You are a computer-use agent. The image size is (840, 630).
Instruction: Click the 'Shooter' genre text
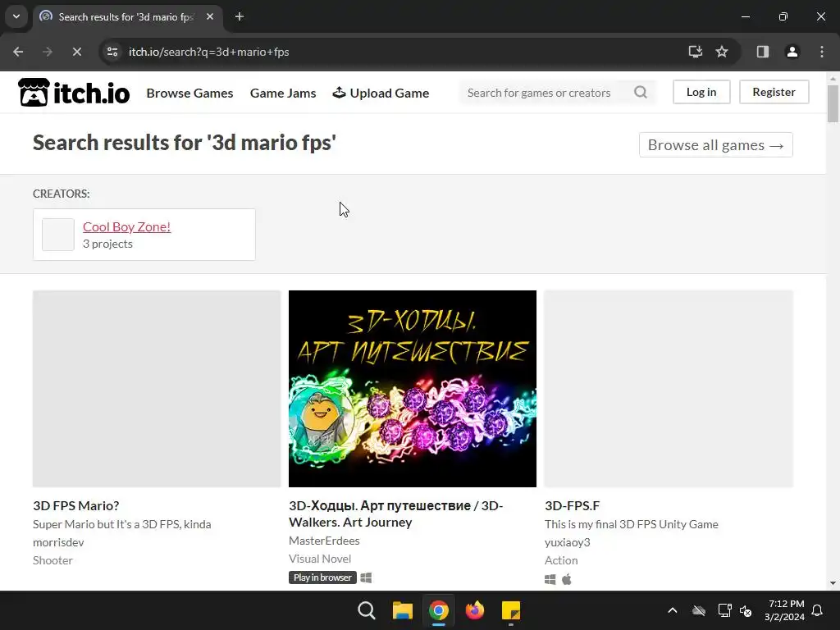tap(52, 560)
